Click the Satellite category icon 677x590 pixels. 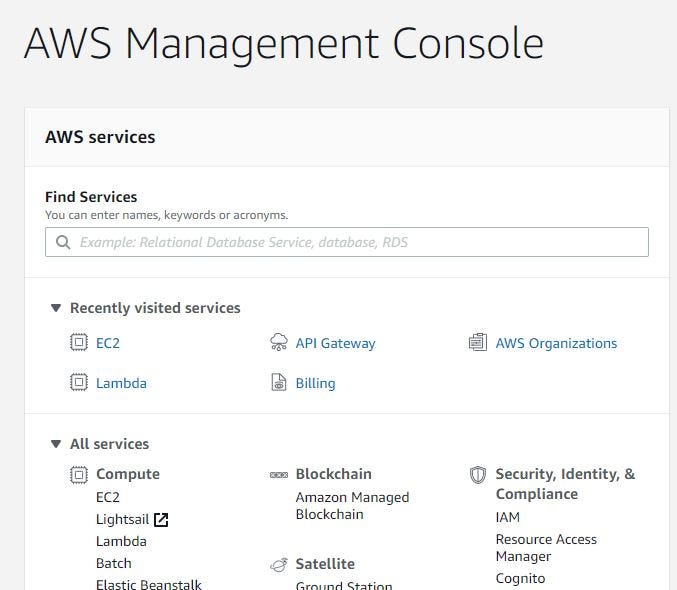278,564
